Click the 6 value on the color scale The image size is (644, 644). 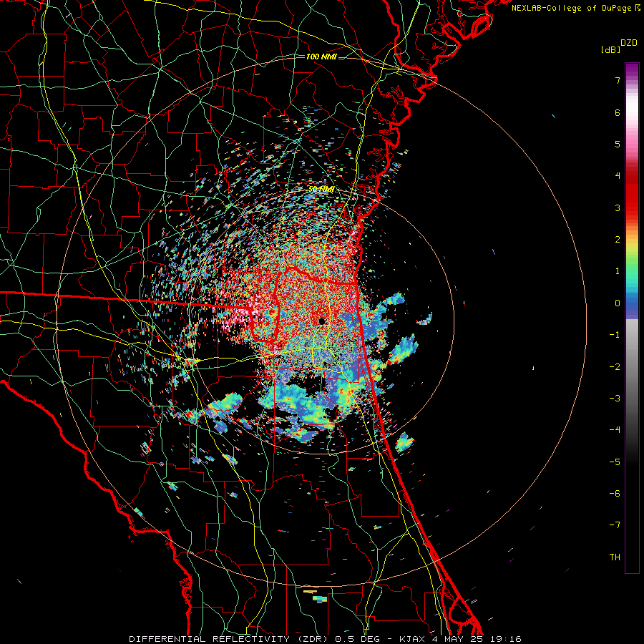point(618,112)
